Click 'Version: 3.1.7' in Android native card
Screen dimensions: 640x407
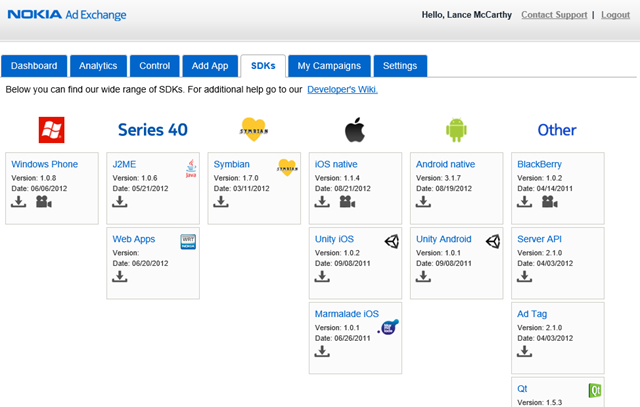pyautogui.click(x=438, y=178)
